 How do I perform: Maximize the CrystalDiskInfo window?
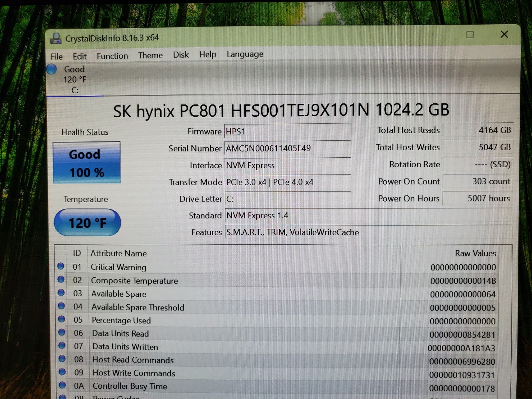[470, 35]
